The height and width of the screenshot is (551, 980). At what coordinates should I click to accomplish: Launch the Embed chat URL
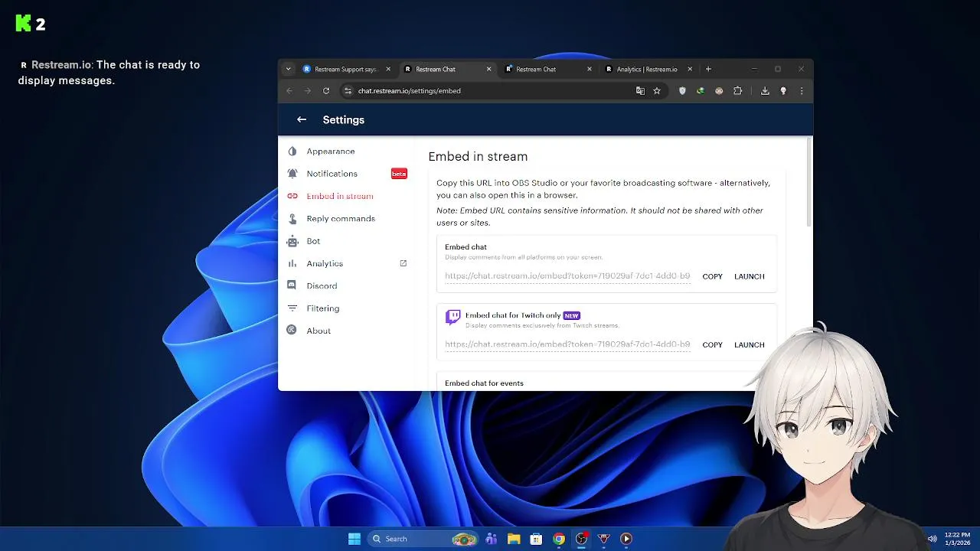tap(749, 276)
